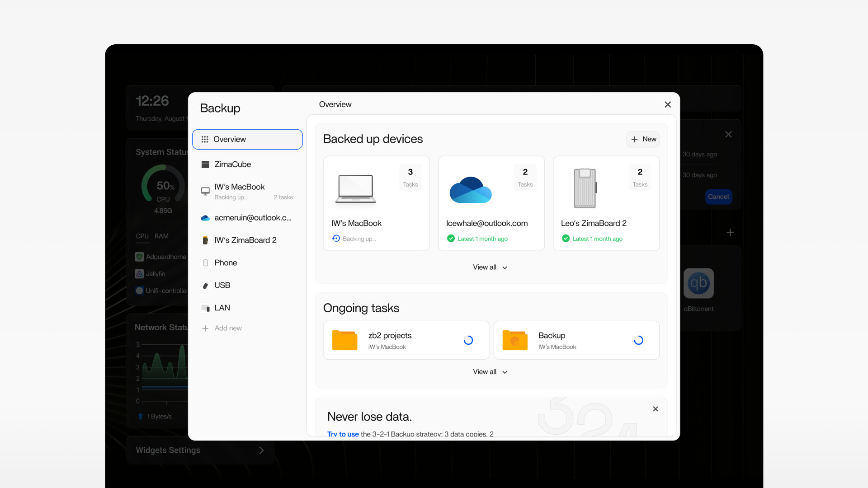The image size is (868, 488).
Task: Click the laptop icon on the IW's MacBook card
Action: click(x=356, y=189)
